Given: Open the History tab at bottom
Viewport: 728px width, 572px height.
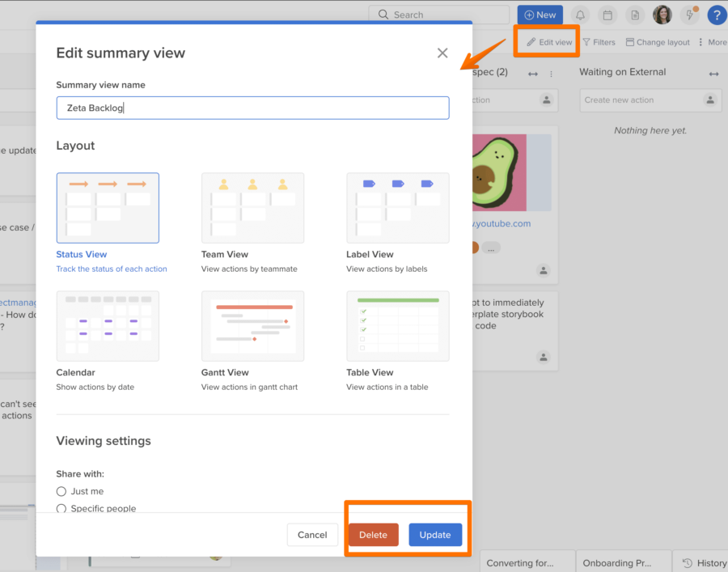Looking at the screenshot, I should pyautogui.click(x=702, y=563).
